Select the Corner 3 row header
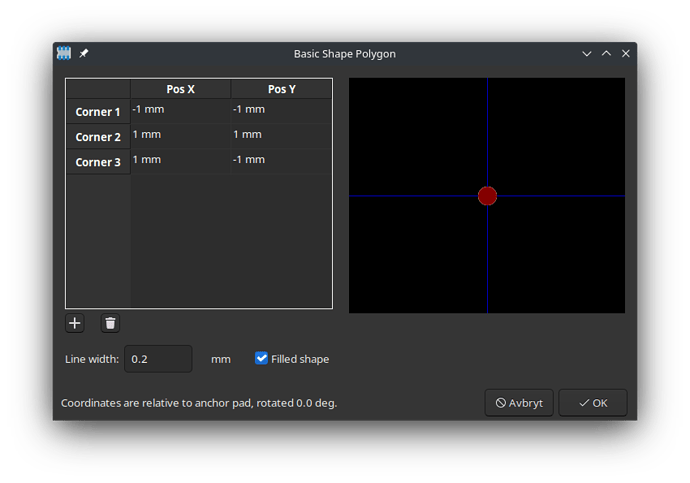The image size is (690, 483). (98, 162)
